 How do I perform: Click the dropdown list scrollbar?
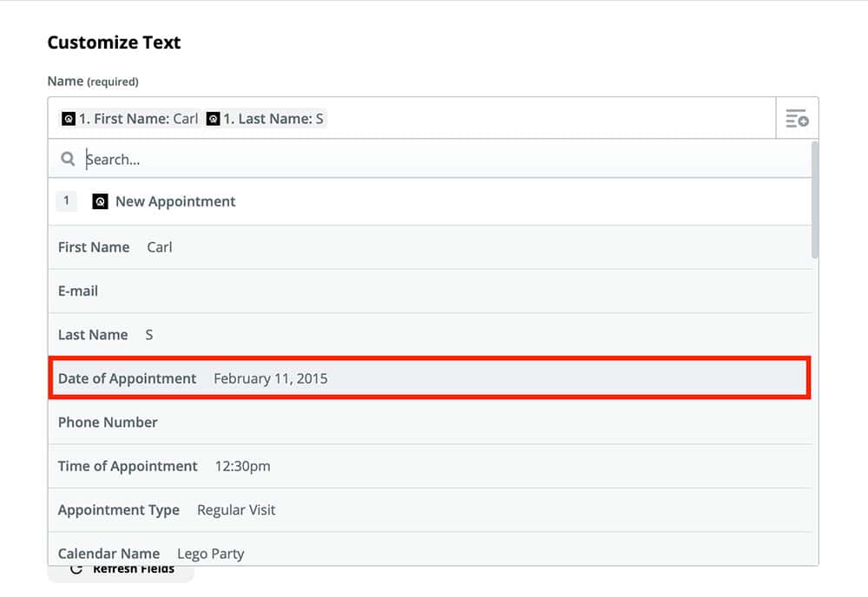(814, 201)
